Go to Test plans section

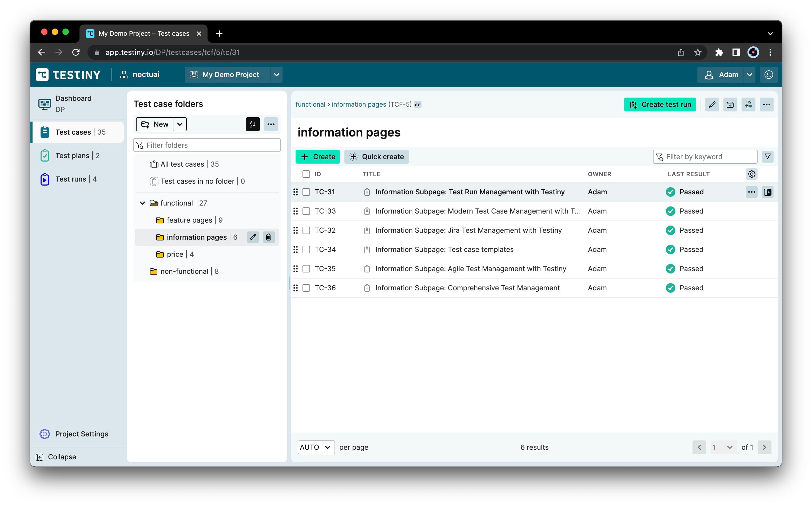tap(72, 156)
